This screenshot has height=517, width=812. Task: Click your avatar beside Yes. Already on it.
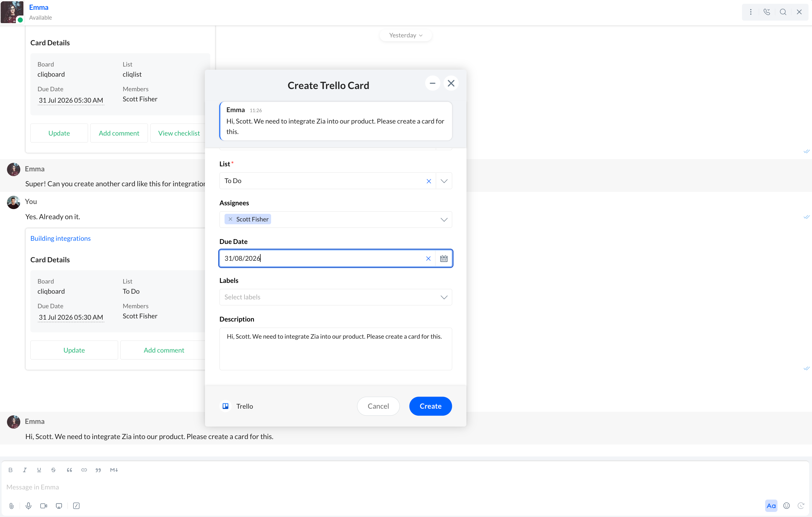[x=14, y=202]
